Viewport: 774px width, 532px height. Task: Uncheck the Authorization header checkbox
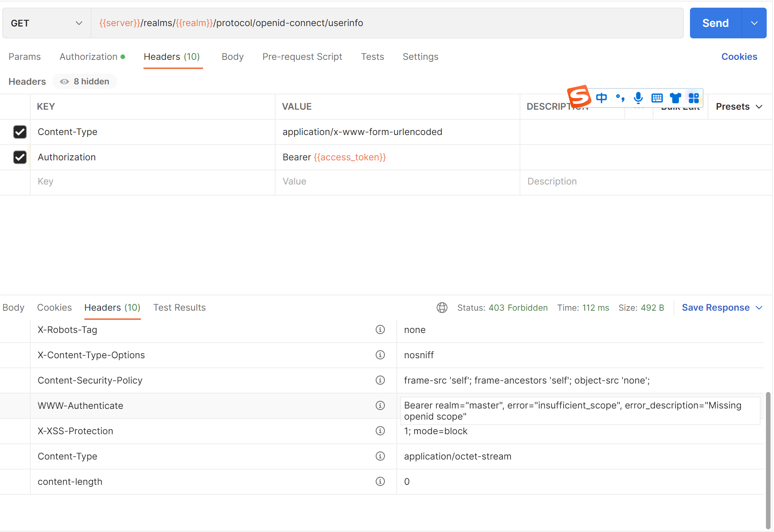20,157
